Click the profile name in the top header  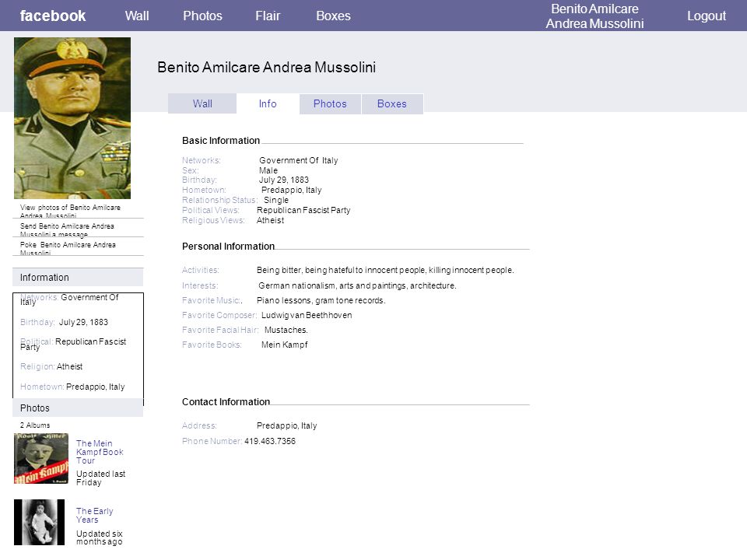coord(594,16)
